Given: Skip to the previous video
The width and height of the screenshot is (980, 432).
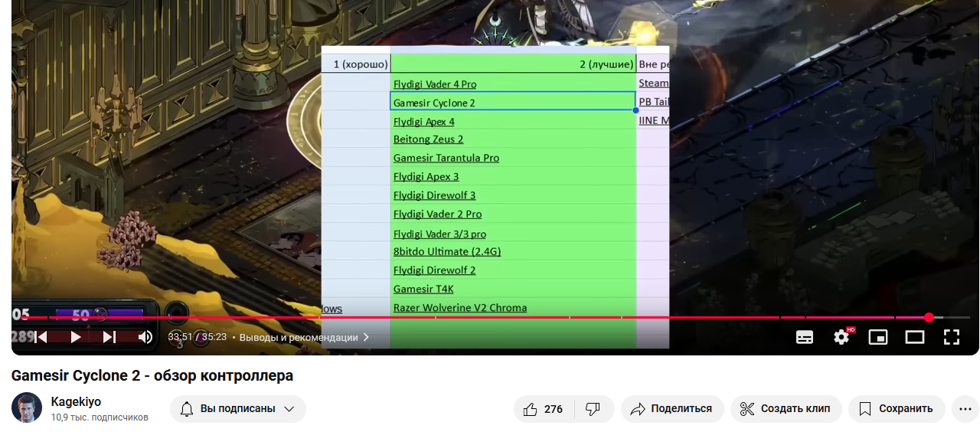Looking at the screenshot, I should point(41,337).
